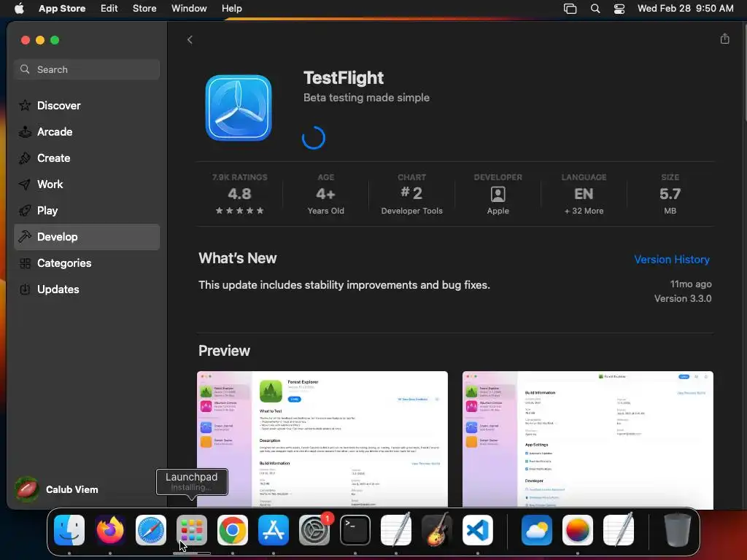Open Spotlight search in menu bar
This screenshot has height=560, width=747.
(x=595, y=8)
